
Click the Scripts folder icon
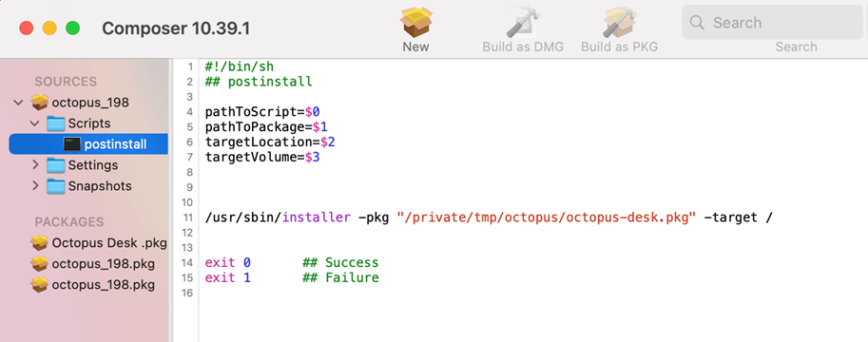coord(55,123)
